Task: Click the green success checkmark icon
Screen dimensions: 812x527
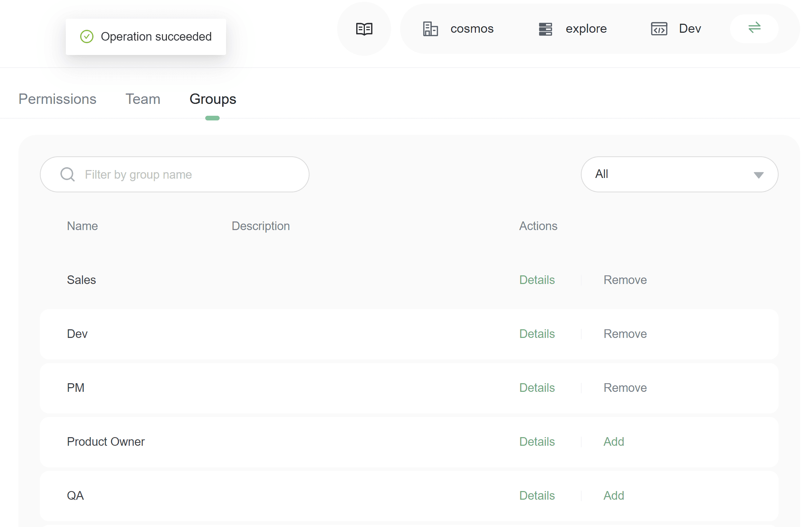Action: [87, 37]
